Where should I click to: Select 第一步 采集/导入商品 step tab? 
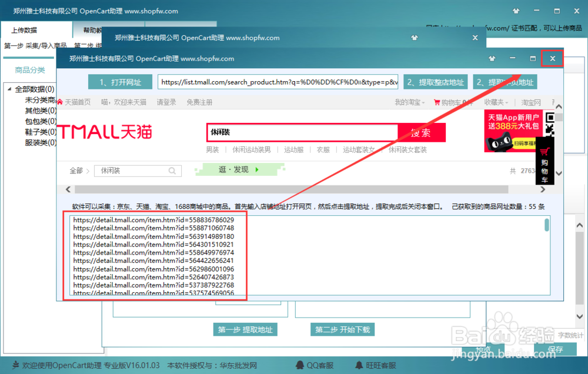click(x=35, y=45)
